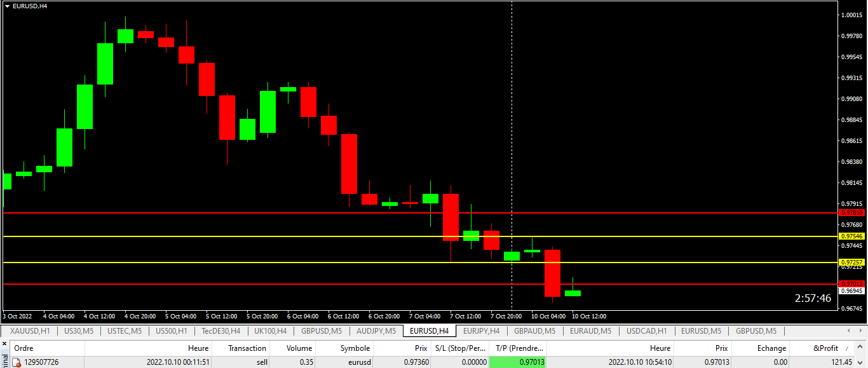
Task: Click the 6 Oct 04:00 time label
Action: click(302, 316)
